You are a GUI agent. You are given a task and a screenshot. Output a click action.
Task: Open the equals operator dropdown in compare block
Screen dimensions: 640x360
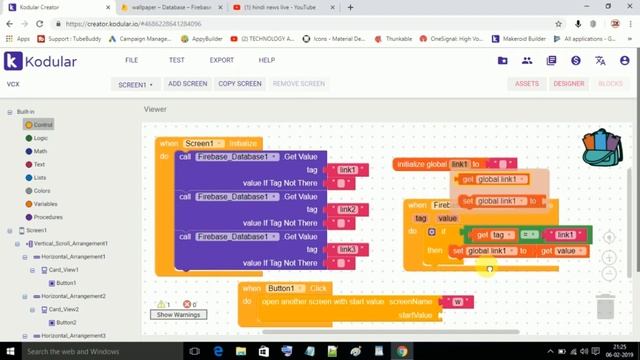[530, 235]
